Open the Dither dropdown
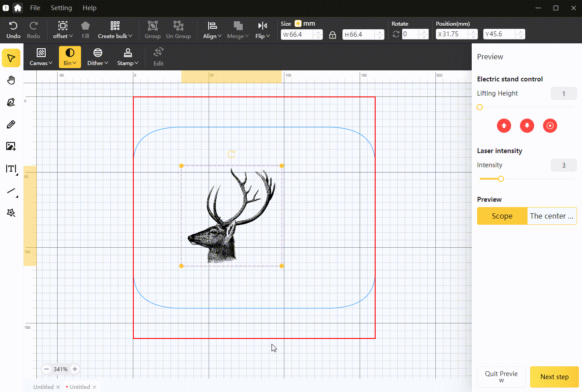 [98, 57]
